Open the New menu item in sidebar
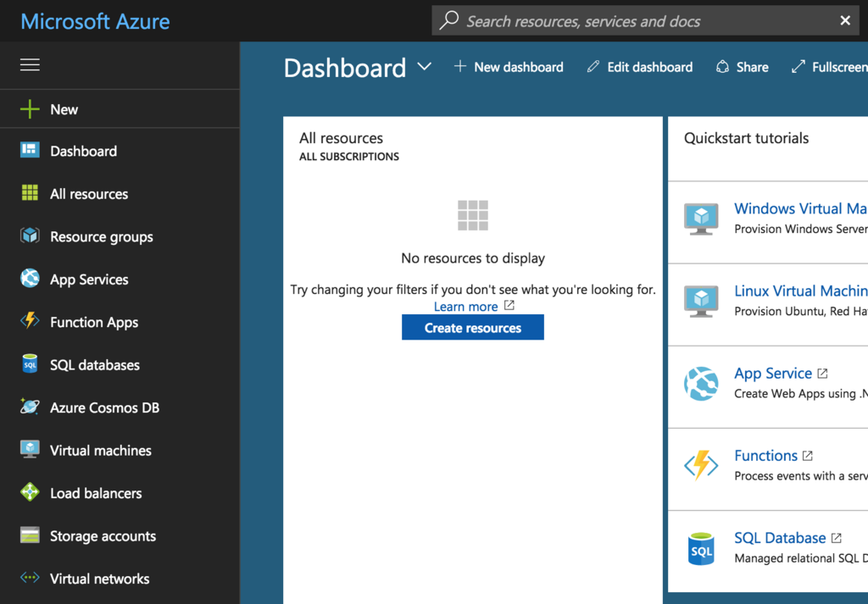868x604 pixels. tap(120, 109)
